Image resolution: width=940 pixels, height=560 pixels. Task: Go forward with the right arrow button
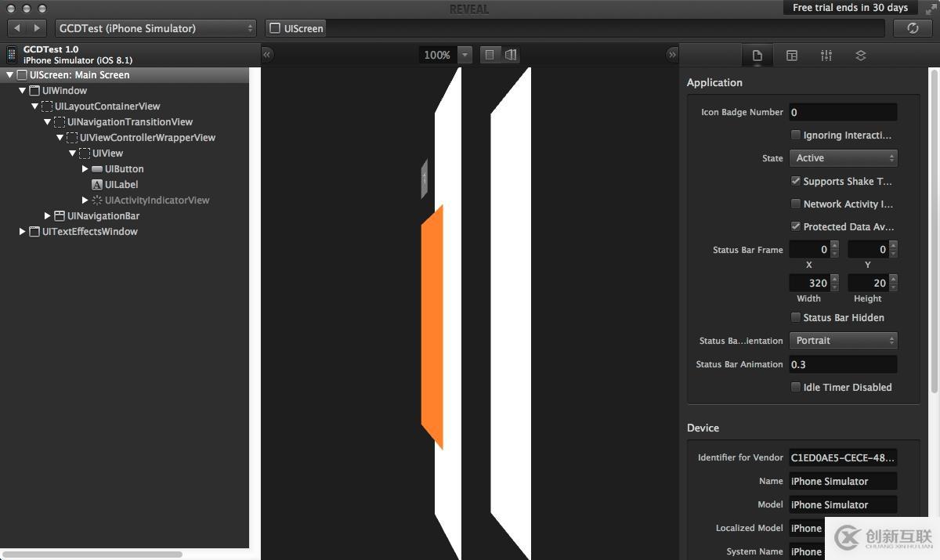(38, 28)
